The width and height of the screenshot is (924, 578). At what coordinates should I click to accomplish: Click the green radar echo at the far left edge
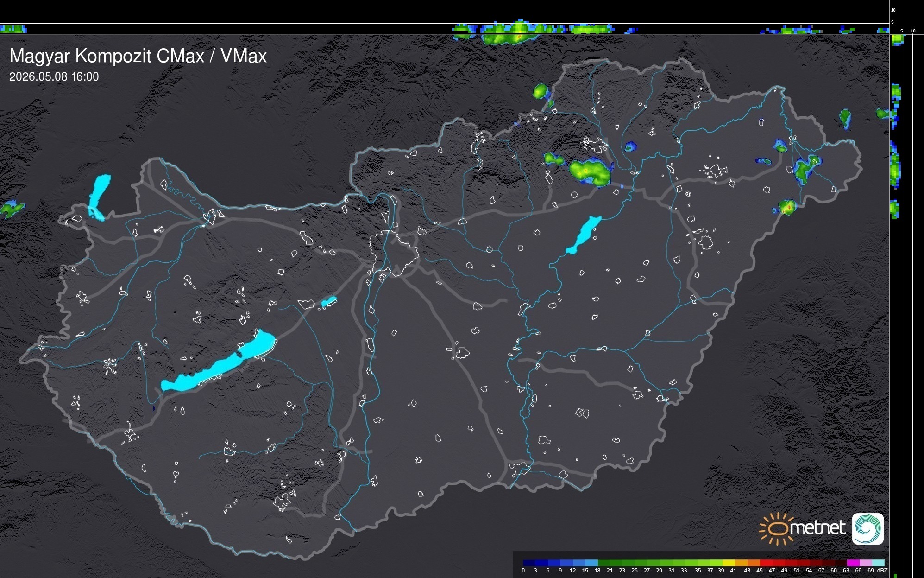(x=12, y=209)
